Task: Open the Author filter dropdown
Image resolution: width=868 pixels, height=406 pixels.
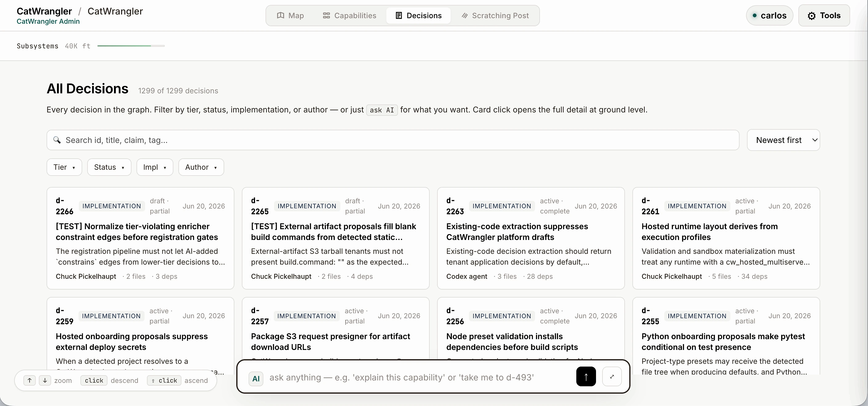Action: click(x=201, y=167)
